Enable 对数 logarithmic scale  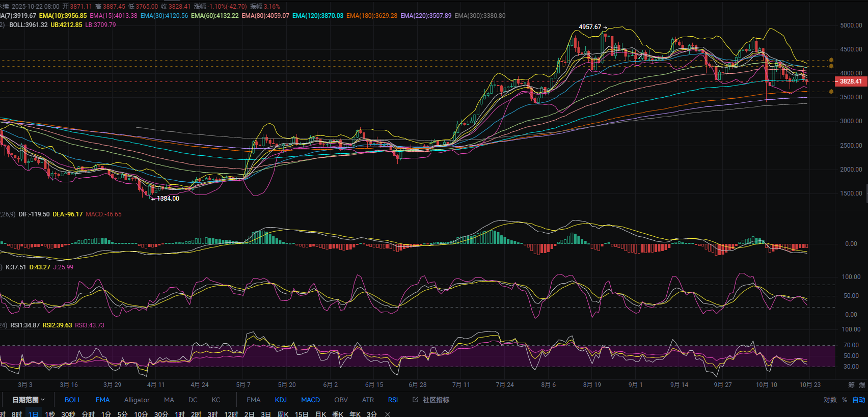(830, 400)
